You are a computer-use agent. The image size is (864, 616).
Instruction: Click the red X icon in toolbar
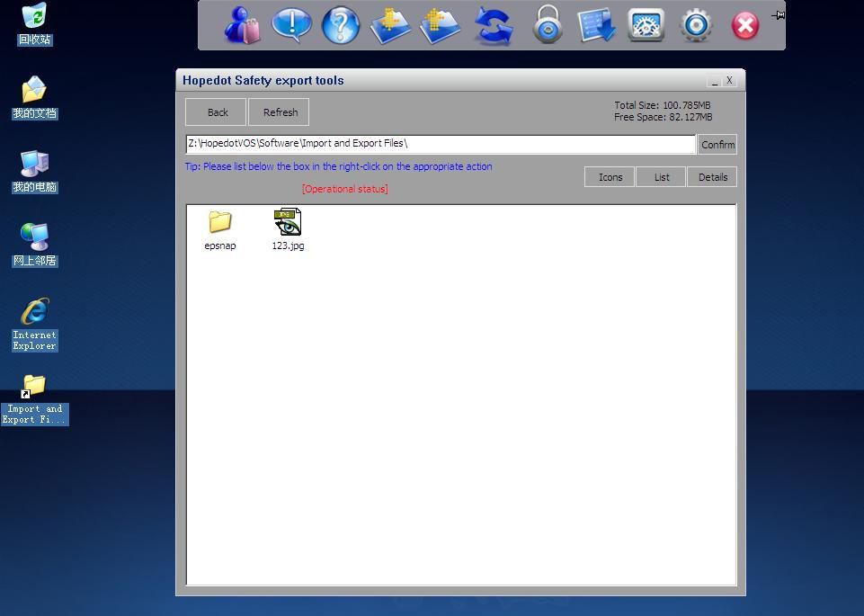tap(745, 25)
